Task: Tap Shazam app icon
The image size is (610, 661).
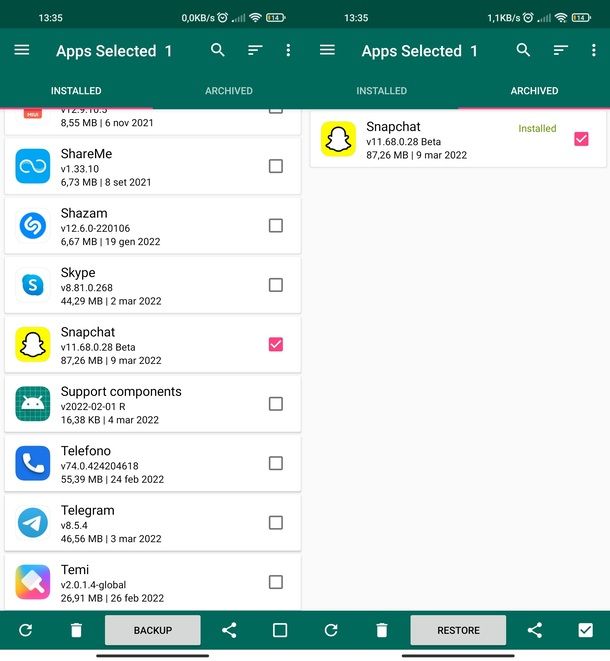Action: (x=32, y=226)
